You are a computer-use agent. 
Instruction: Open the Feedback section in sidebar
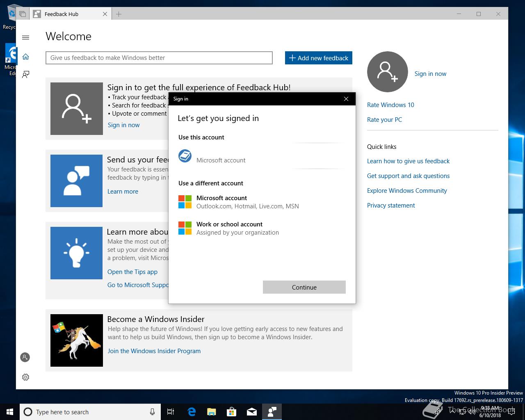[25, 74]
